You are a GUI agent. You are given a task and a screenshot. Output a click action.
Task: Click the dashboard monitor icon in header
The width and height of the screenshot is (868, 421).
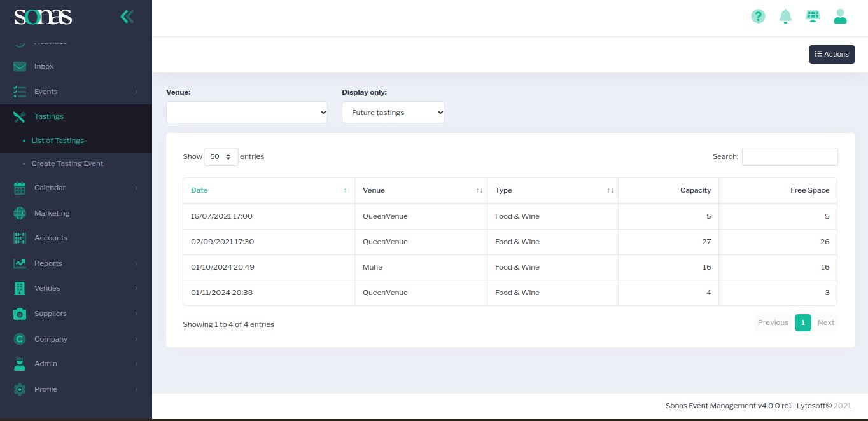(813, 17)
